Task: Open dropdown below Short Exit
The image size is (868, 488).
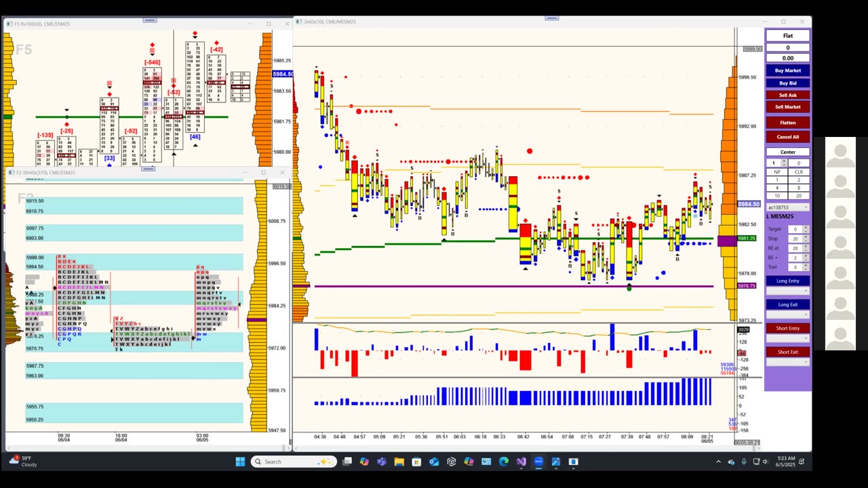Action: 787,362
